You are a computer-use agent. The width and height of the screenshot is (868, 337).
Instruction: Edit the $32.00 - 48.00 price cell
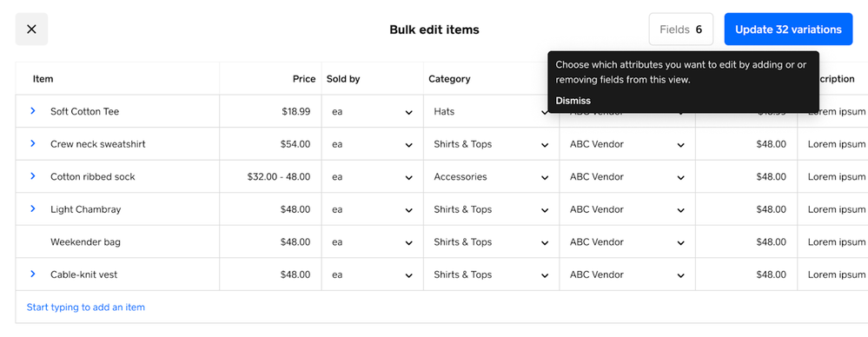point(271,177)
